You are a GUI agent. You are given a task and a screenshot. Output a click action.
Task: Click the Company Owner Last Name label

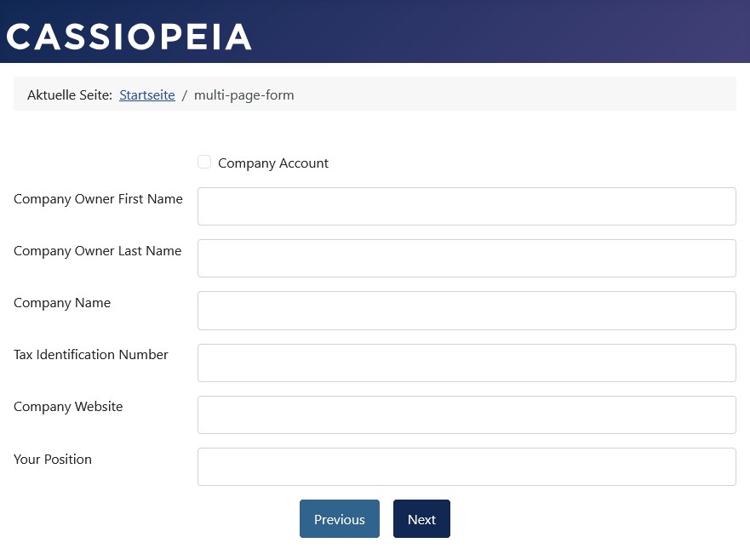point(97,250)
